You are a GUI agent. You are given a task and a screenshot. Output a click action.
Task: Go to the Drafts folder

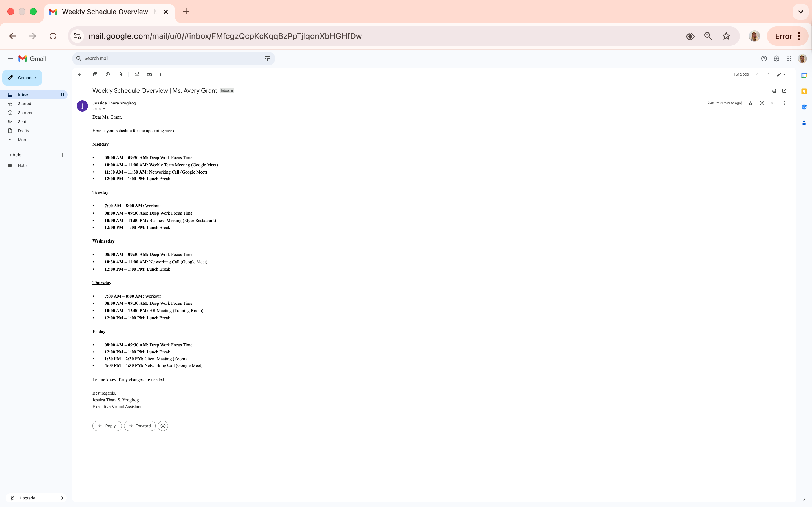coord(23,131)
